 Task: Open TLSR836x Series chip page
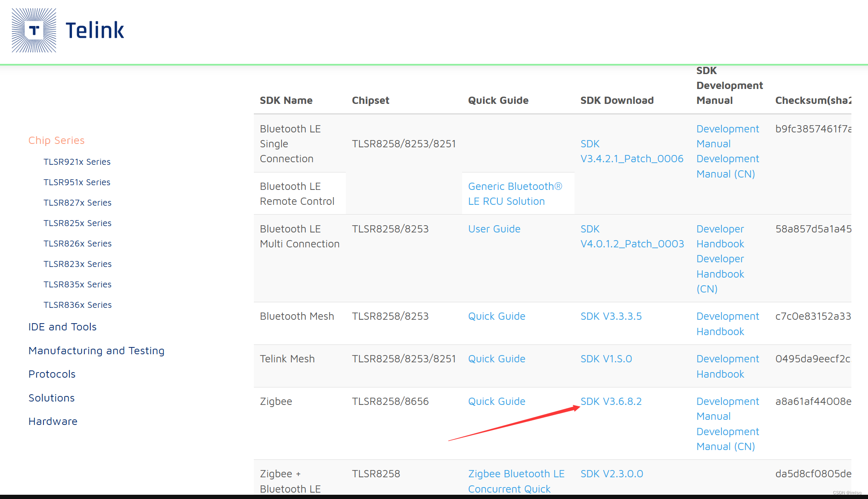77,305
